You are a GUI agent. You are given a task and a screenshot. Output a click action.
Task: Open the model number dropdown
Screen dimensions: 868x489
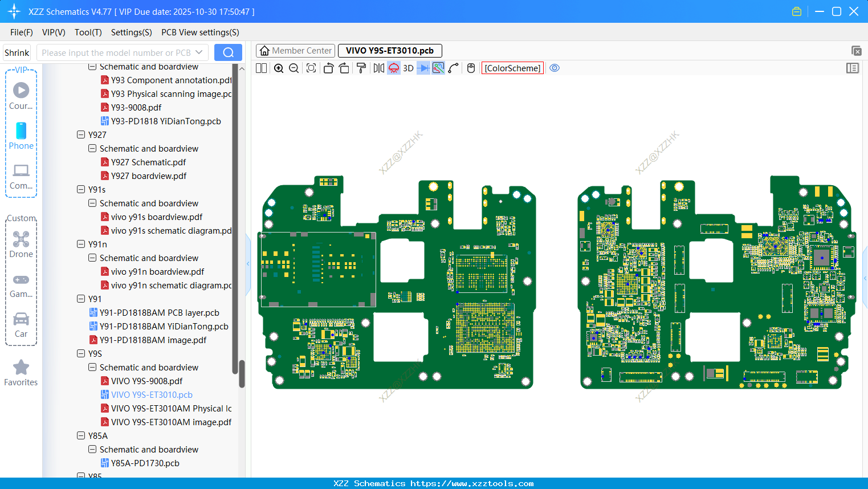pyautogui.click(x=199, y=52)
